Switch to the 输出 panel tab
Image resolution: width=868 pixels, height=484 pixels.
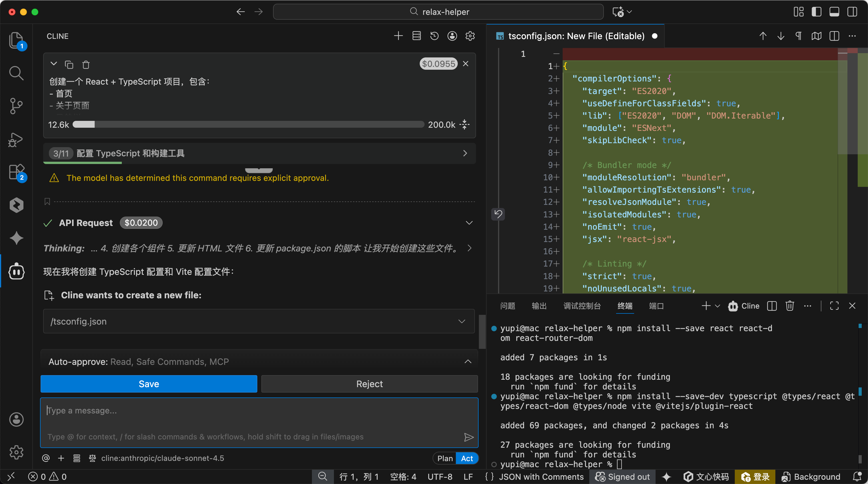pos(539,306)
